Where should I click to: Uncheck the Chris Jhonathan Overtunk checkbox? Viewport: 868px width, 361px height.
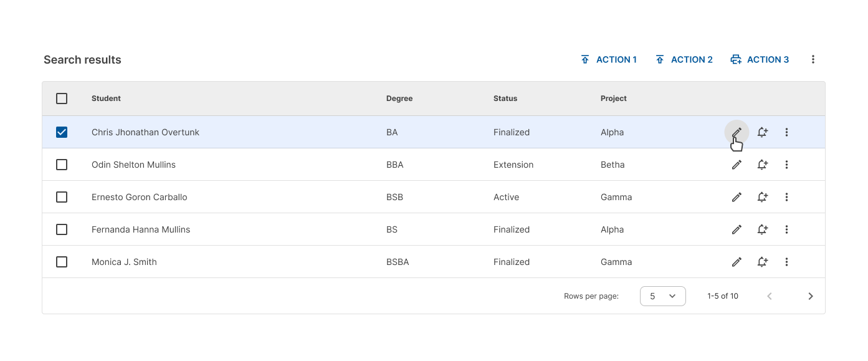pyautogui.click(x=62, y=132)
